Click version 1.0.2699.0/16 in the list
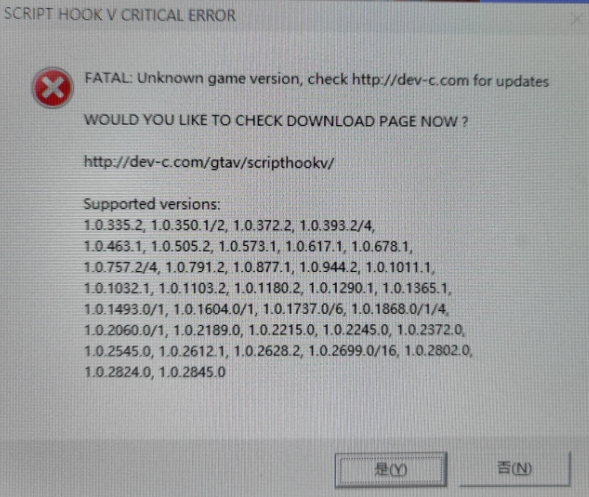 353,350
